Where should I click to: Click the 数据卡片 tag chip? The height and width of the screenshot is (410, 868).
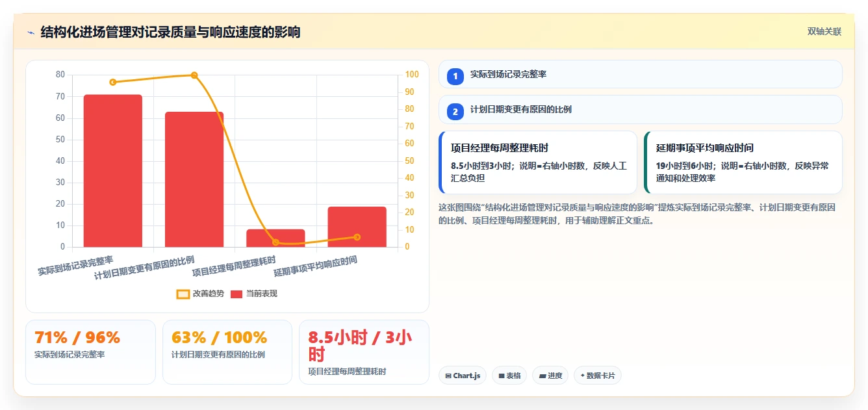tap(597, 376)
